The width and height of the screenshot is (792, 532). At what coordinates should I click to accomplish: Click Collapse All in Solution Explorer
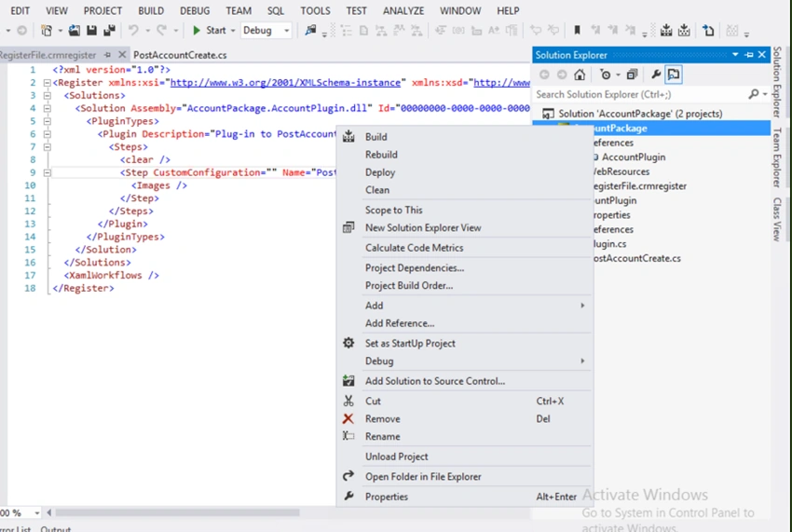click(632, 75)
